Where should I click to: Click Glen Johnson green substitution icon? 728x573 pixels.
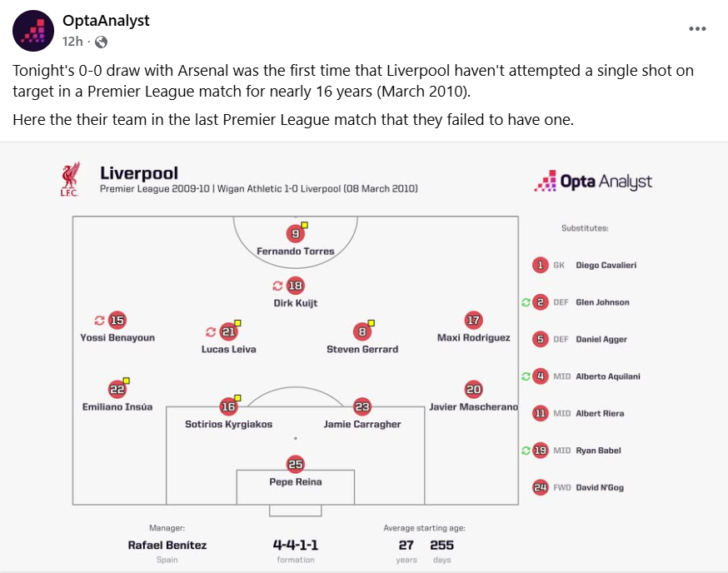pyautogui.click(x=526, y=302)
